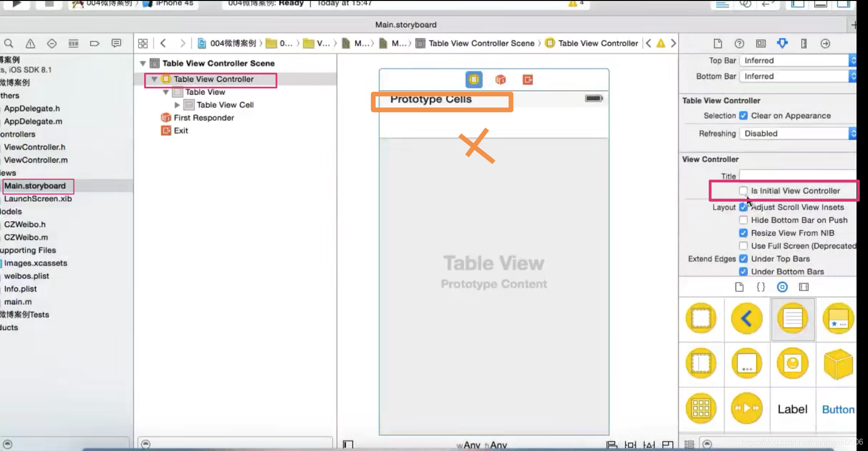Show the Identity inspector
The image size is (868, 451).
(x=761, y=43)
